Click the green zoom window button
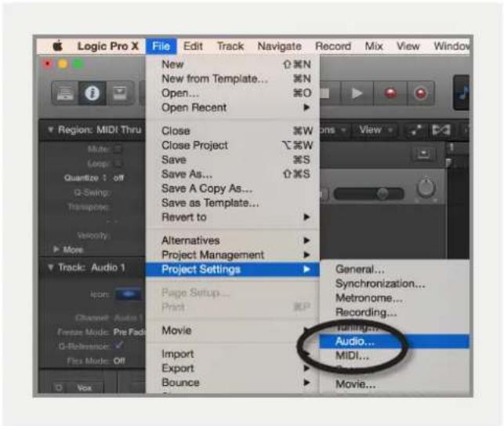The height and width of the screenshot is (426, 504). [78, 64]
